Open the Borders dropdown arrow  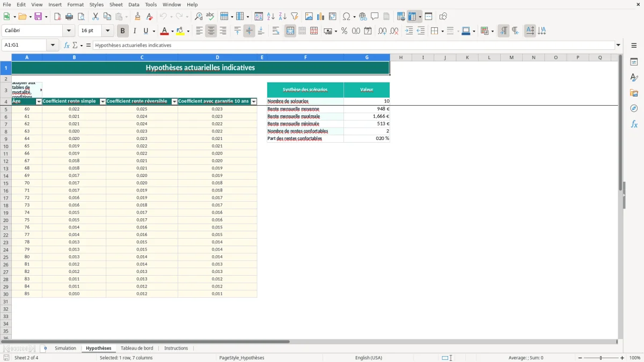(442, 31)
